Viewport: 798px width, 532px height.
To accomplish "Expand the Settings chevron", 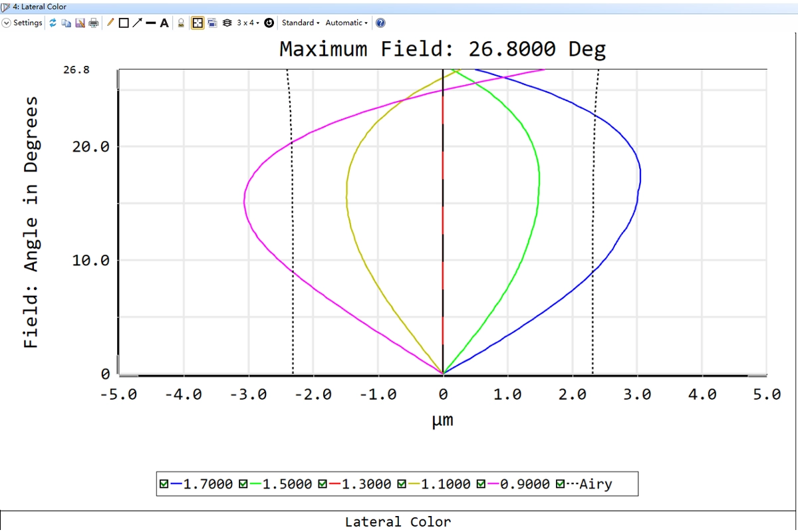I will tap(7, 23).
